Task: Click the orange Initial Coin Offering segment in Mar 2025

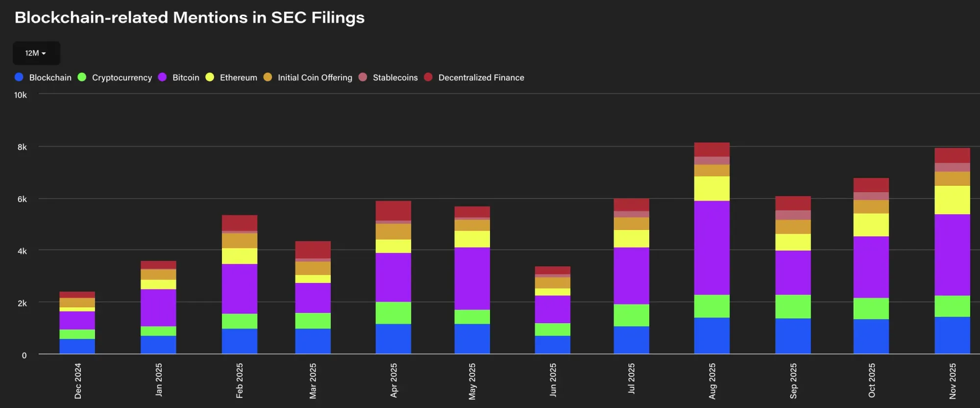Action: [x=313, y=268]
